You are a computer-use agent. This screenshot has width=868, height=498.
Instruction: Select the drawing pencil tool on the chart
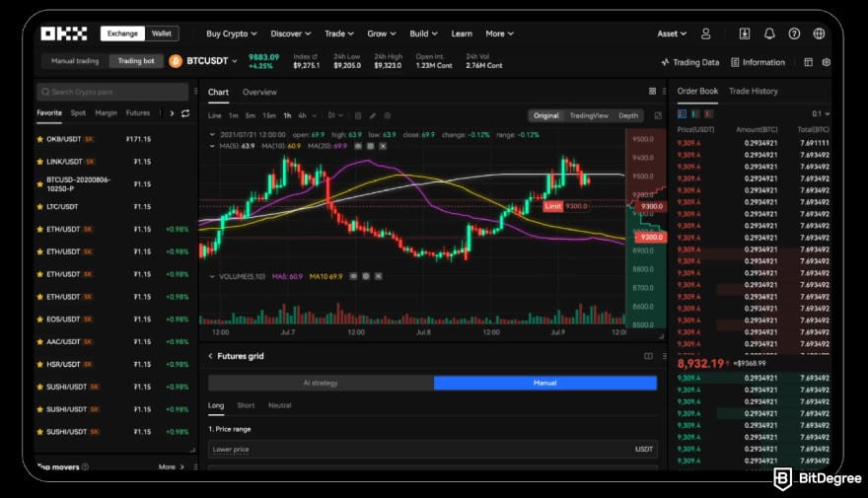(373, 115)
